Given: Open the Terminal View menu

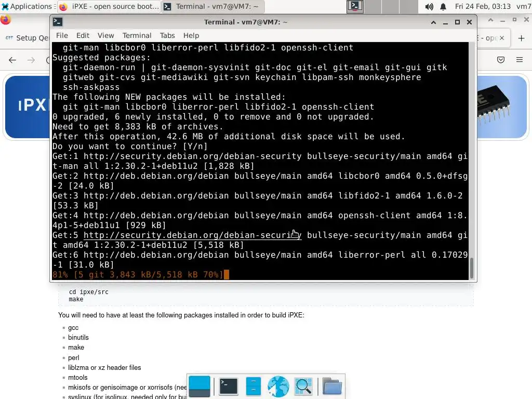Looking at the screenshot, I should [x=105, y=36].
